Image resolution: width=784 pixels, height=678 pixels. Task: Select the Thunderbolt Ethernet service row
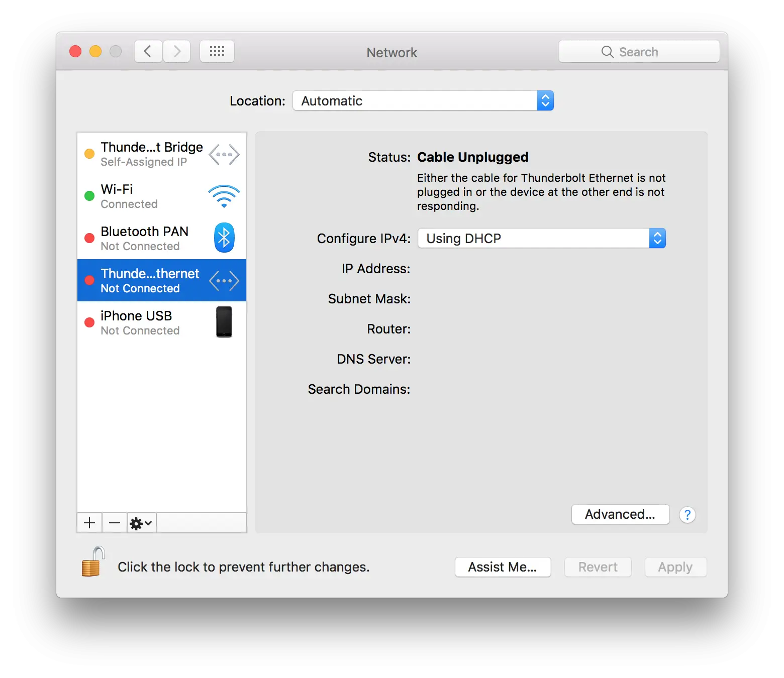pos(162,280)
